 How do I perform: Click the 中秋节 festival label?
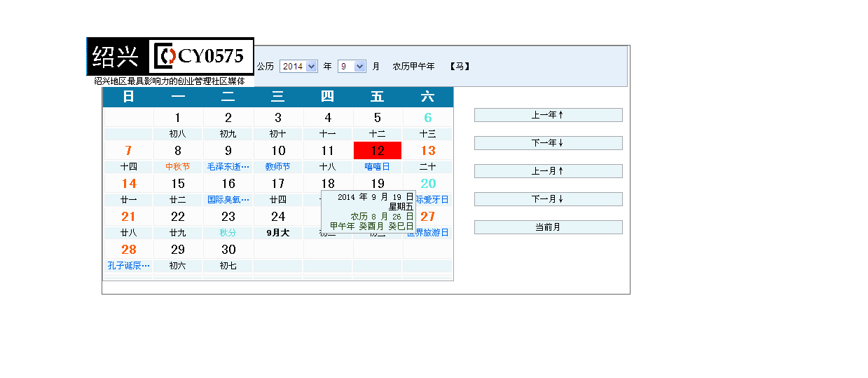[178, 167]
